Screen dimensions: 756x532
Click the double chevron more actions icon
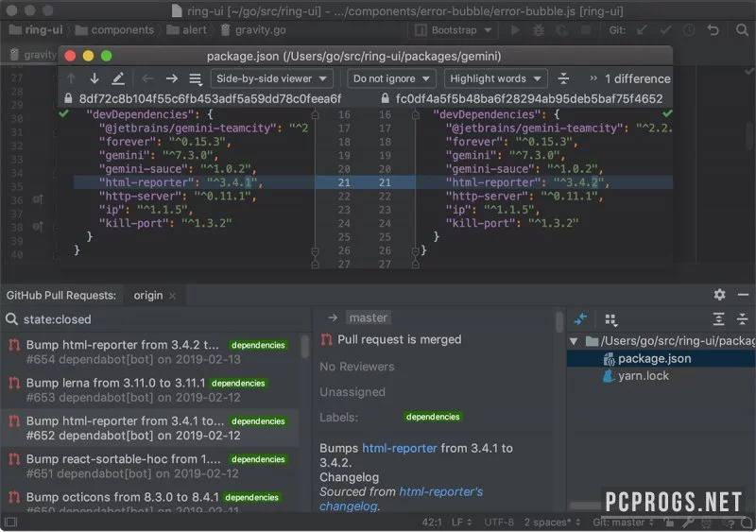point(593,78)
